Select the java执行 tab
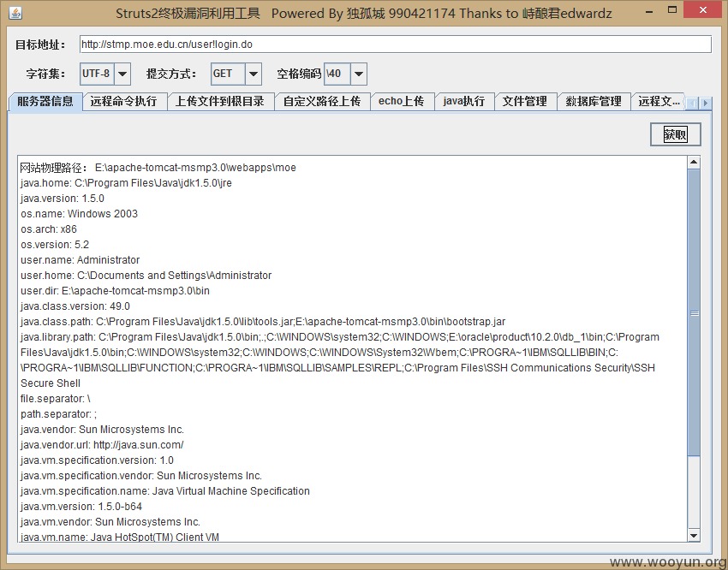This screenshot has width=728, height=570. click(x=464, y=102)
